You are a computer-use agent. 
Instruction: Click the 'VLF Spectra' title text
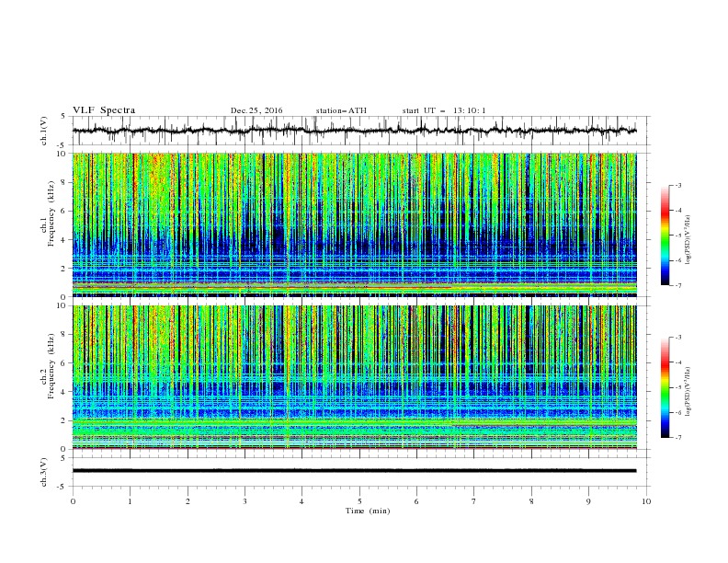pyautogui.click(x=104, y=110)
